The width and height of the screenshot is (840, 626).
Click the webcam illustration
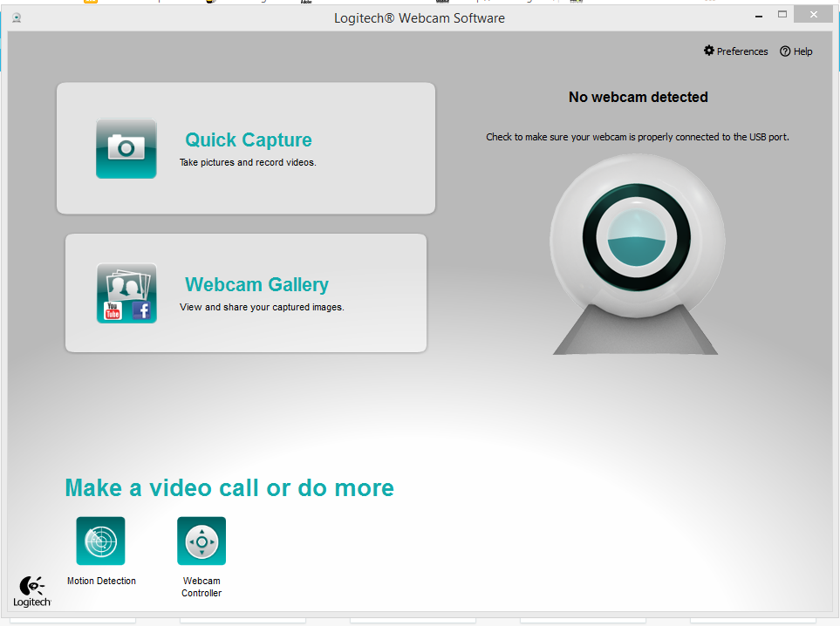click(637, 255)
